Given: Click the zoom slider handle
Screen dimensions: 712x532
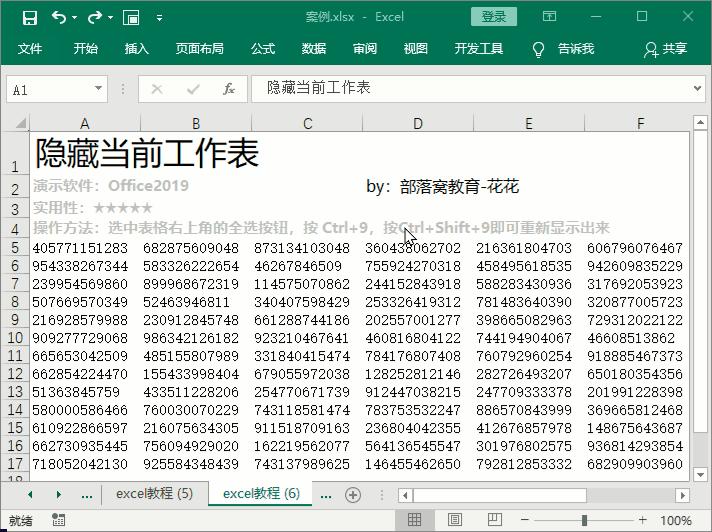Looking at the screenshot, I should pyautogui.click(x=584, y=520).
